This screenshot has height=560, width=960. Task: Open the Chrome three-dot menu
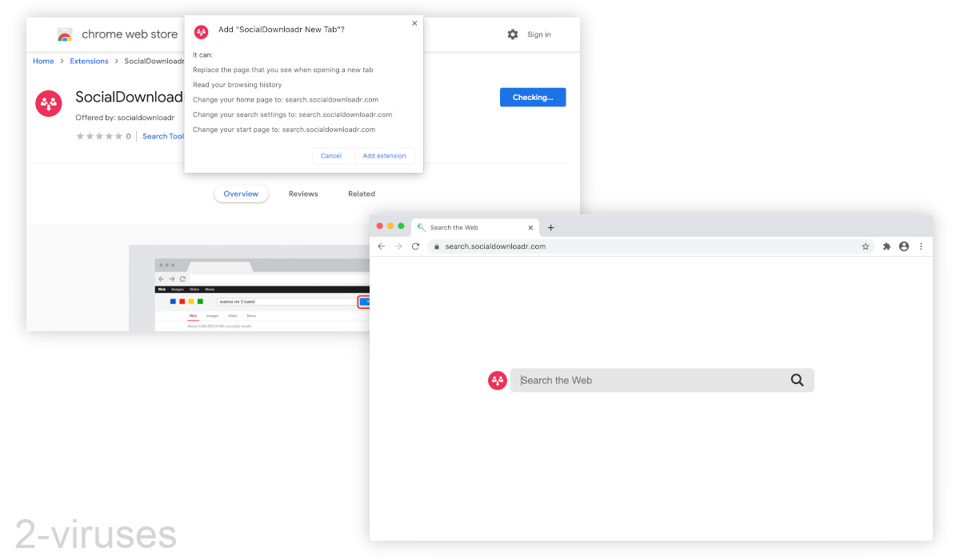click(921, 246)
